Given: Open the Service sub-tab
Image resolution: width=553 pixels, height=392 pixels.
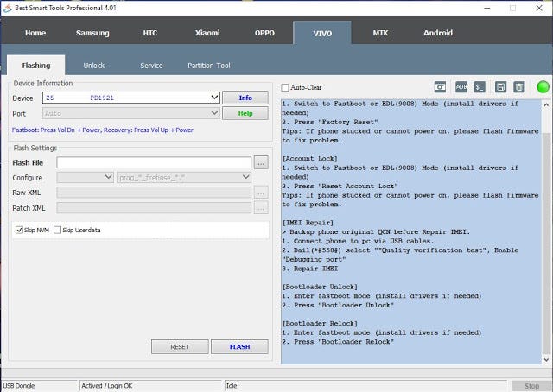Looking at the screenshot, I should pos(151,66).
